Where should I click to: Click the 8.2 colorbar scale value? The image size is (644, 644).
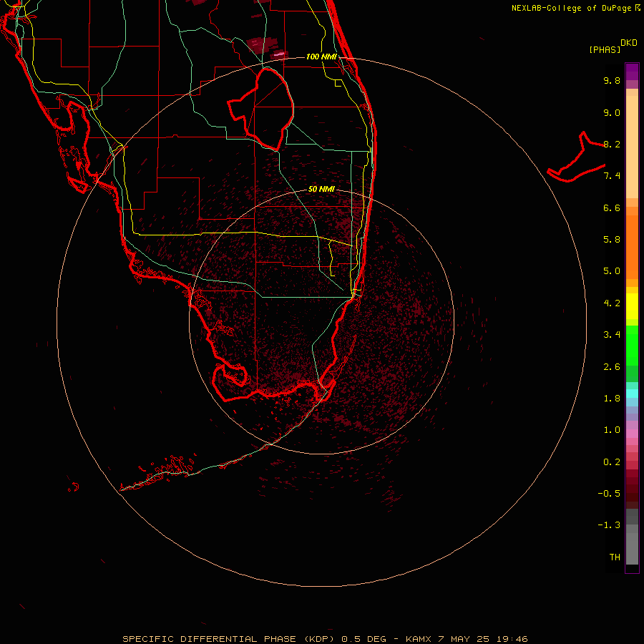tap(612, 144)
